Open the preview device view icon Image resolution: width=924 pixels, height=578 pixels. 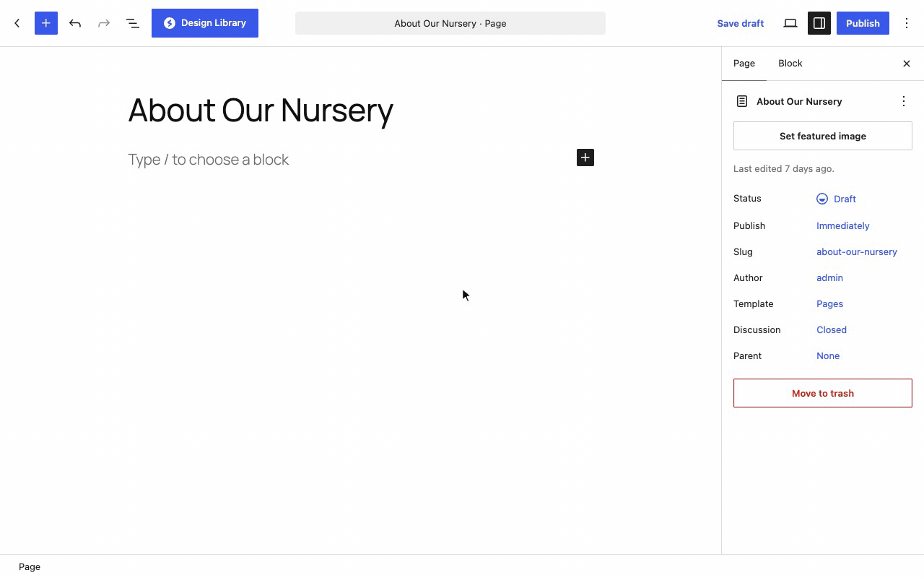pyautogui.click(x=790, y=23)
